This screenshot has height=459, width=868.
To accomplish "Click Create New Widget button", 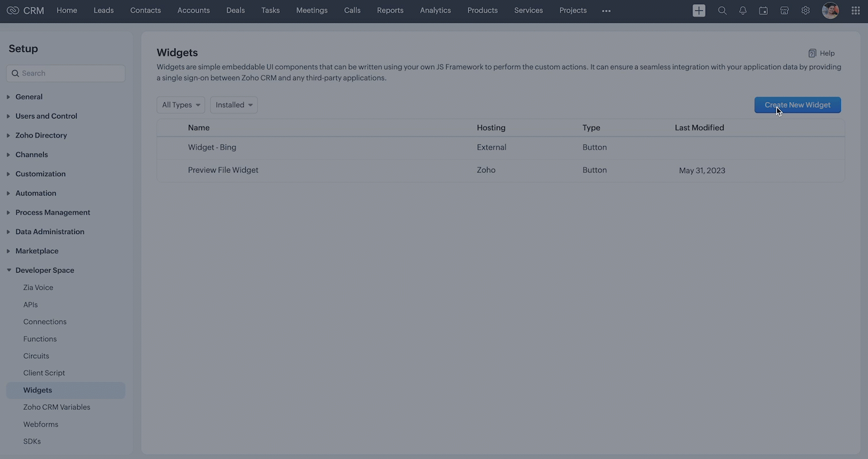I will point(797,105).
